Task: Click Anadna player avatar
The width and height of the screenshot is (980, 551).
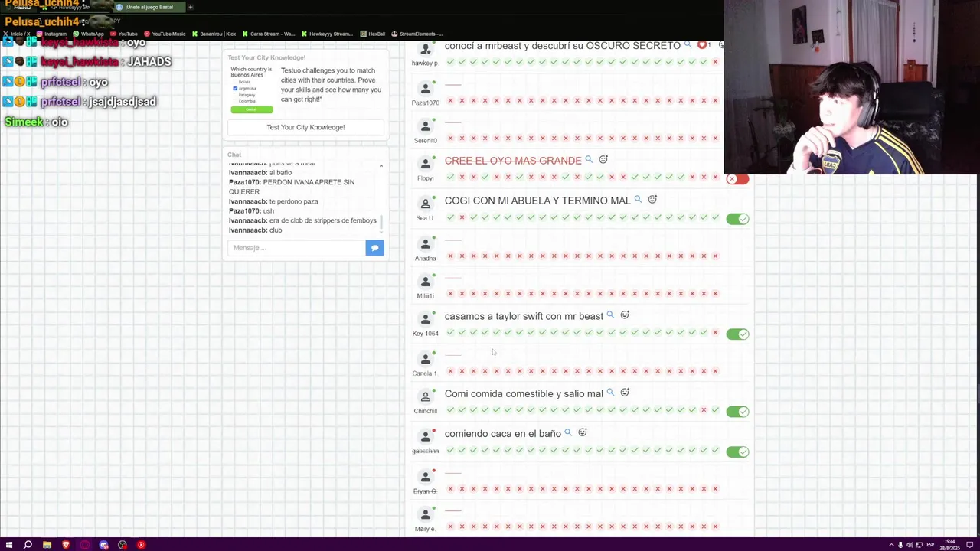Action: tap(426, 243)
